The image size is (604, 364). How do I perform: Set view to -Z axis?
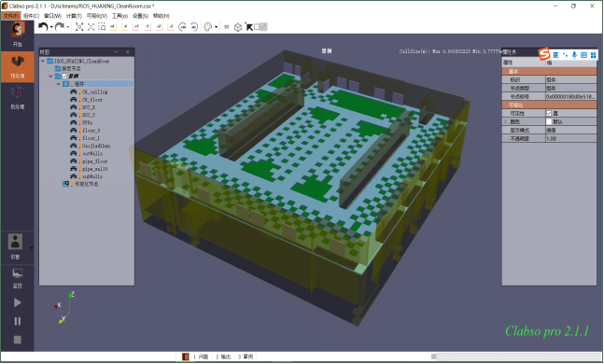tap(171, 26)
